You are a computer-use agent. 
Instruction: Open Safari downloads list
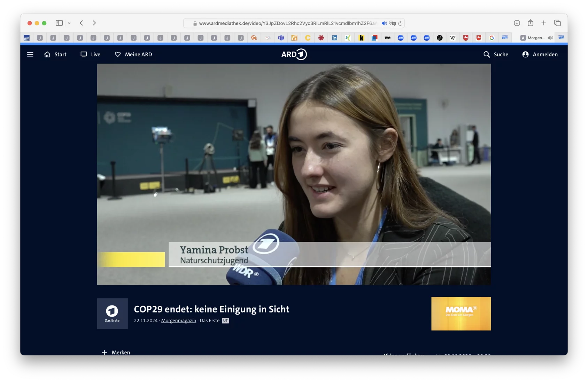(517, 23)
